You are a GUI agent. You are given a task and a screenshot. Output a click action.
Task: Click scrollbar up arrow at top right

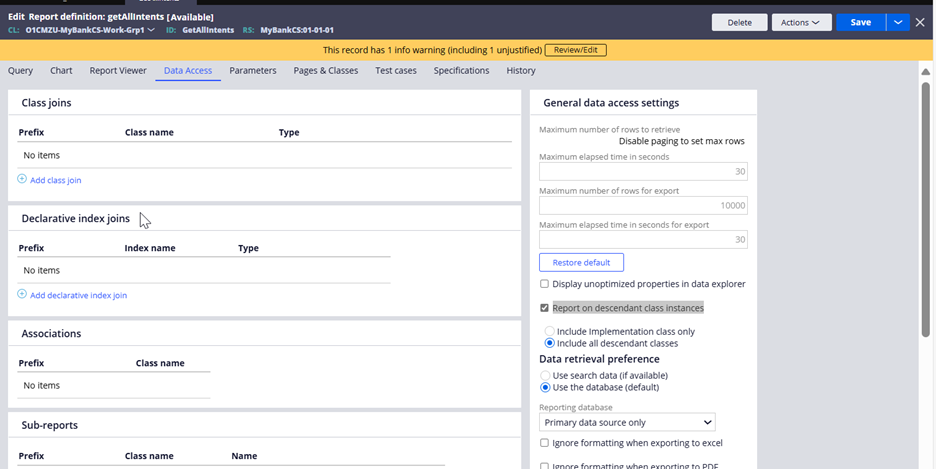click(x=925, y=72)
